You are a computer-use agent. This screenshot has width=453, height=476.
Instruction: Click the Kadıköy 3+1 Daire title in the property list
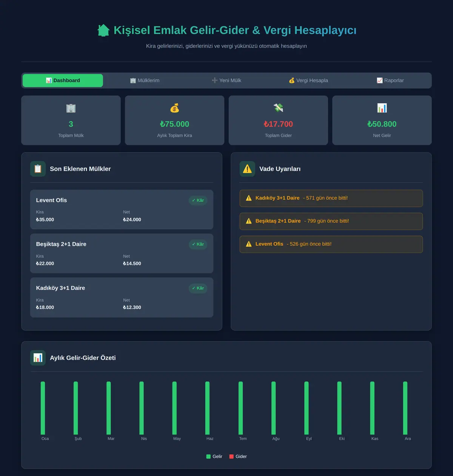[x=60, y=288]
